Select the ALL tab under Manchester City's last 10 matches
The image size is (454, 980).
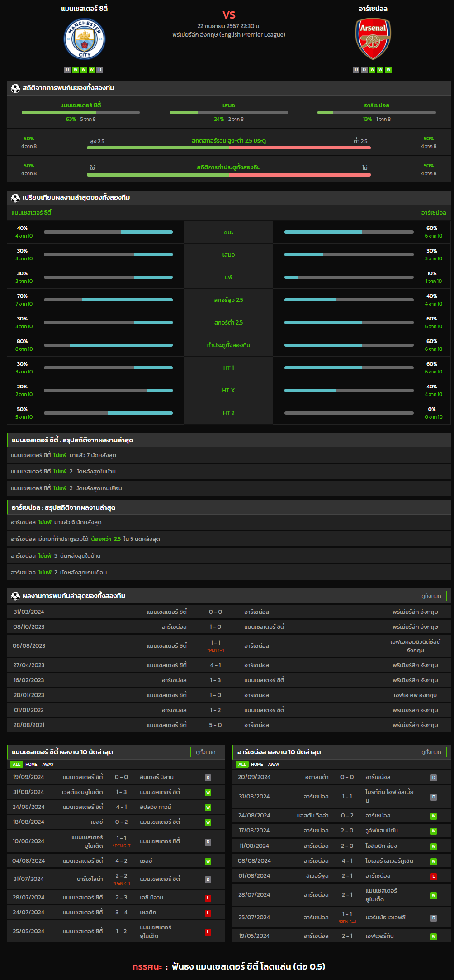[x=16, y=765]
